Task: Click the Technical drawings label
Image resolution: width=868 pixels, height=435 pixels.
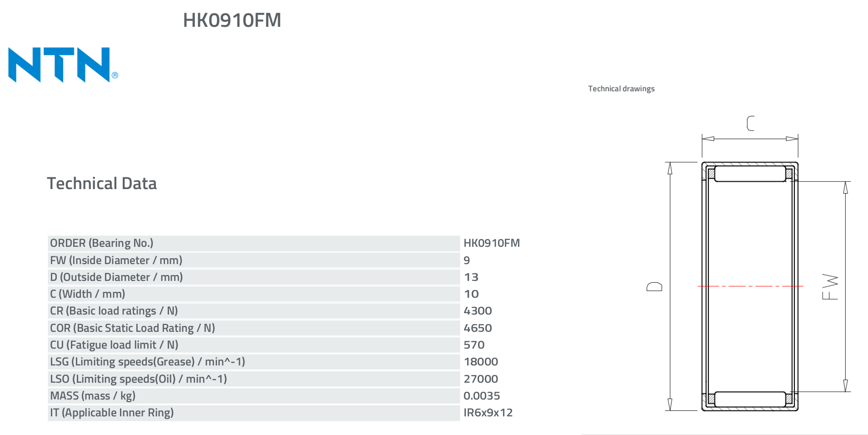Action: [x=621, y=89]
